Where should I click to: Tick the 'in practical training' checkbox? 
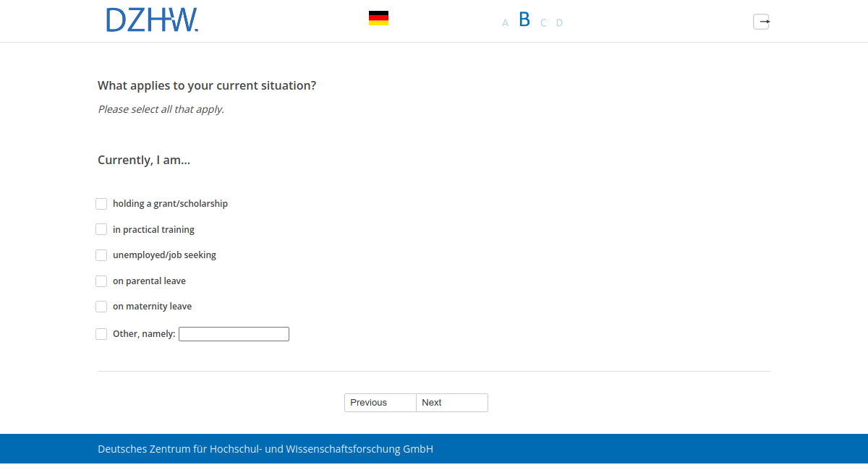(101, 230)
